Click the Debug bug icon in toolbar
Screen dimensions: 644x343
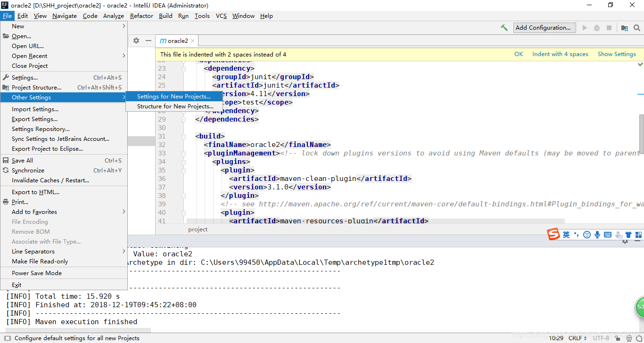(x=597, y=28)
